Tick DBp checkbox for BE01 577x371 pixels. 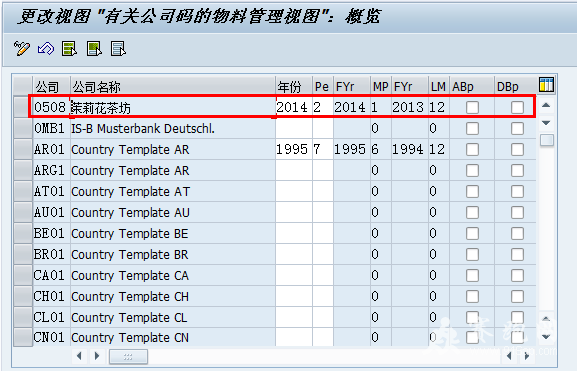[x=517, y=233]
